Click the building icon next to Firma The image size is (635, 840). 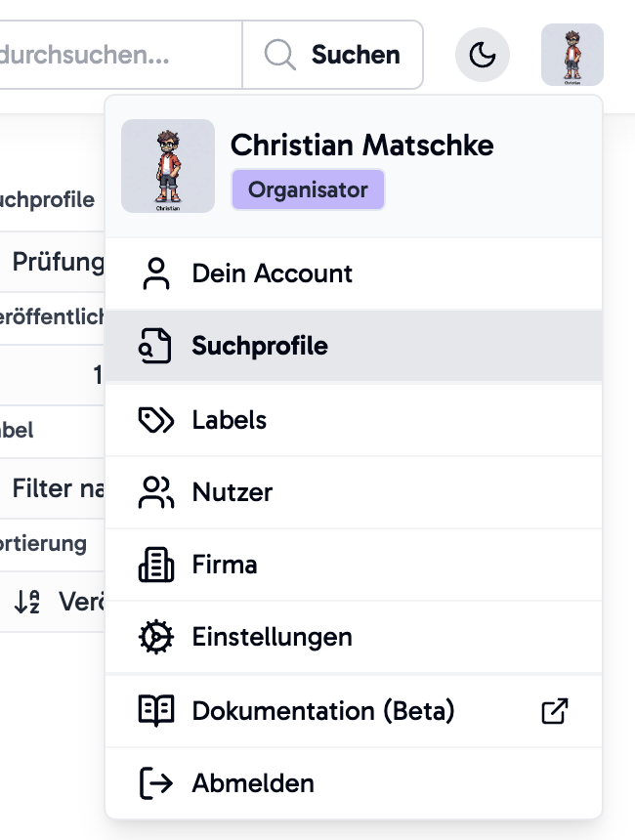click(x=156, y=565)
